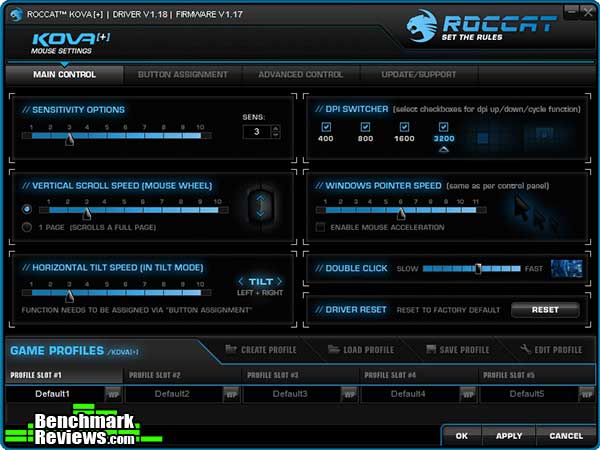Screen dimensions: 600x450
Task: Select Profile Slot #5 tab
Action: (537, 375)
